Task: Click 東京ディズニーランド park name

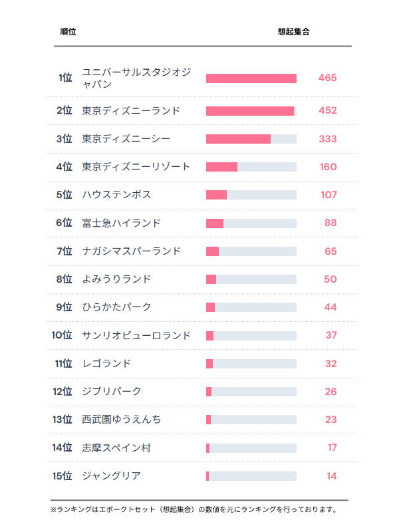Action: (131, 110)
